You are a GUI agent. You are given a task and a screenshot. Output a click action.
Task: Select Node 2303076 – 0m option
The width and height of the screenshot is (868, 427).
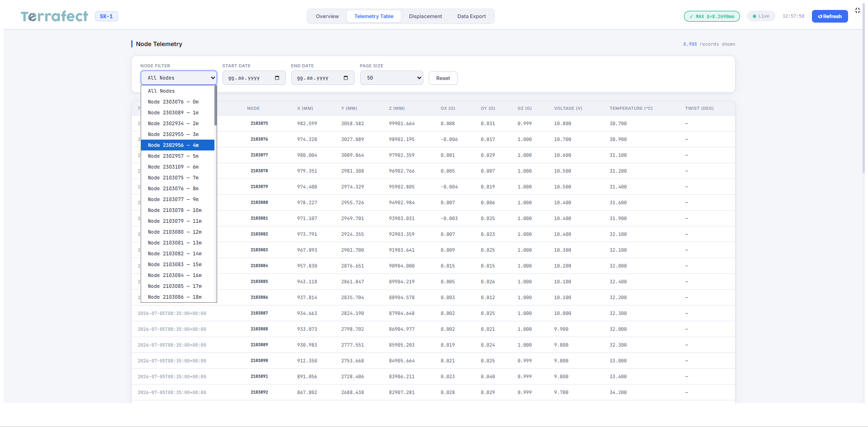click(x=177, y=102)
